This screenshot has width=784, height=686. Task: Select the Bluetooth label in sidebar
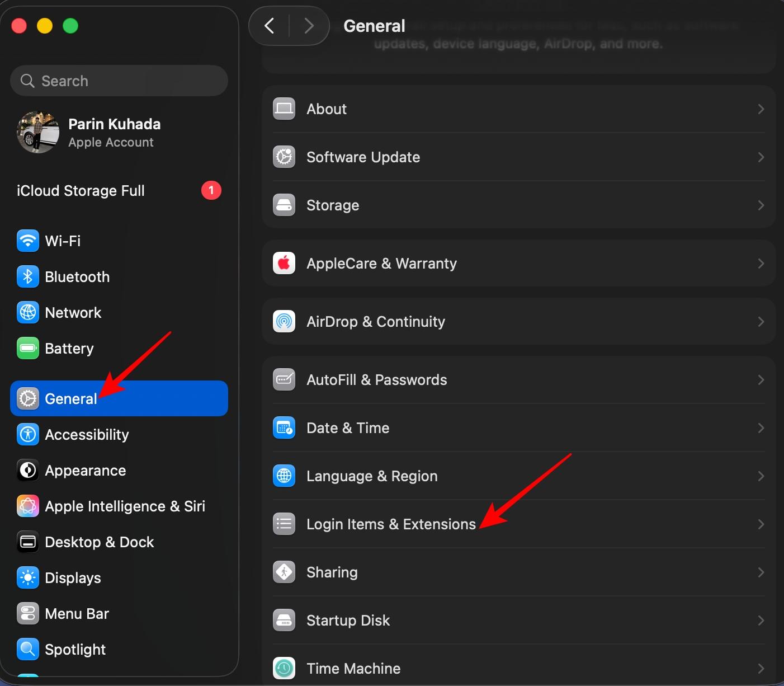77,277
